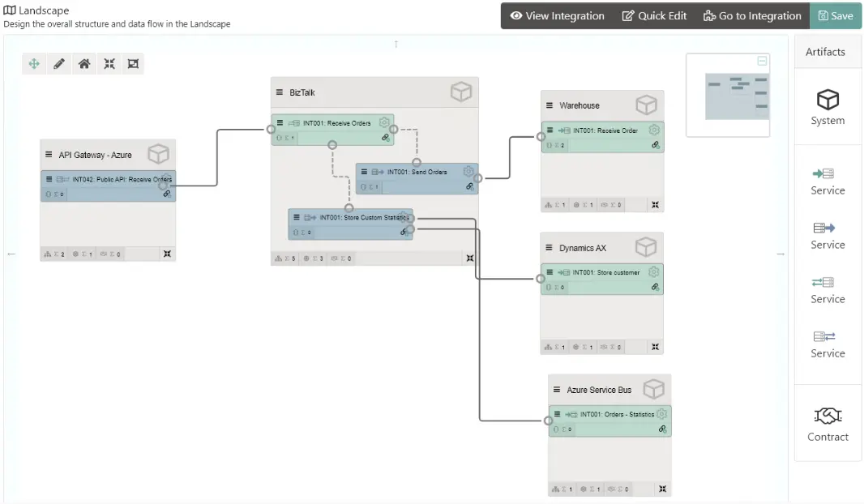Toggle the frame selection tool in toolbar

tap(134, 64)
